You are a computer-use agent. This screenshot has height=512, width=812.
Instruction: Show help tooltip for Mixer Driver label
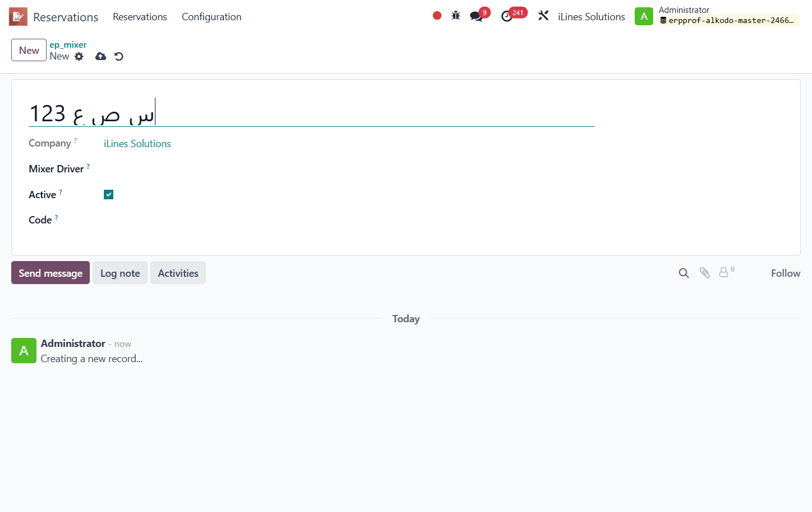(88, 166)
